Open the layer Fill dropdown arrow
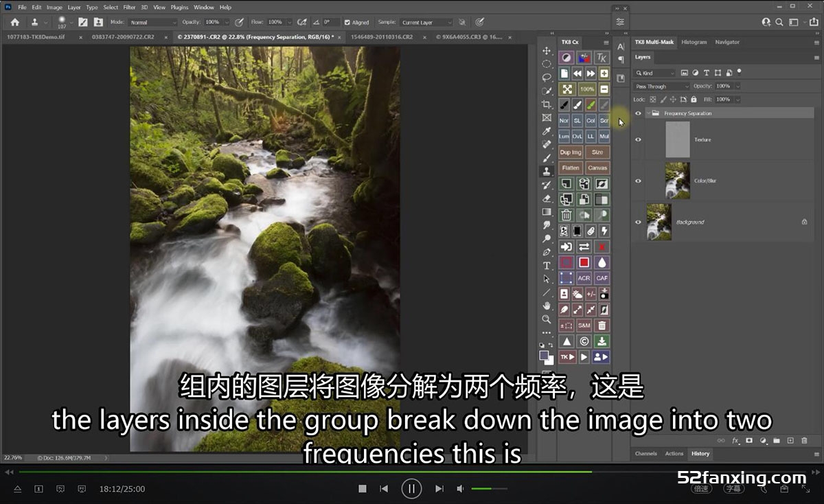The image size is (824, 504). pyautogui.click(x=738, y=100)
